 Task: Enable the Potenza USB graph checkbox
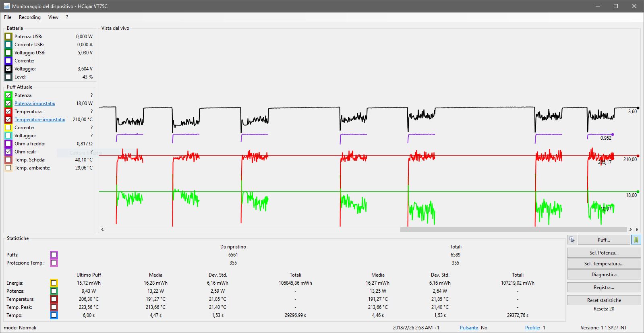point(8,37)
